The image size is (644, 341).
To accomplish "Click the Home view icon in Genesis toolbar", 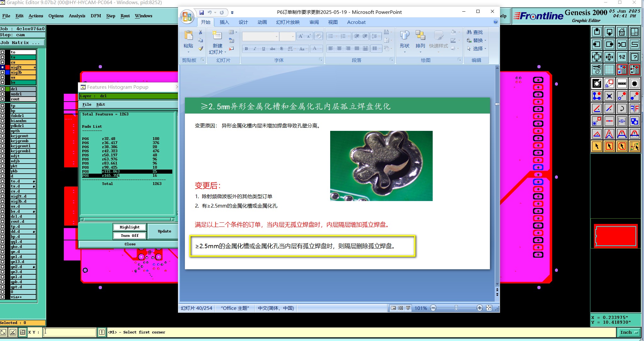I will coord(622,32).
